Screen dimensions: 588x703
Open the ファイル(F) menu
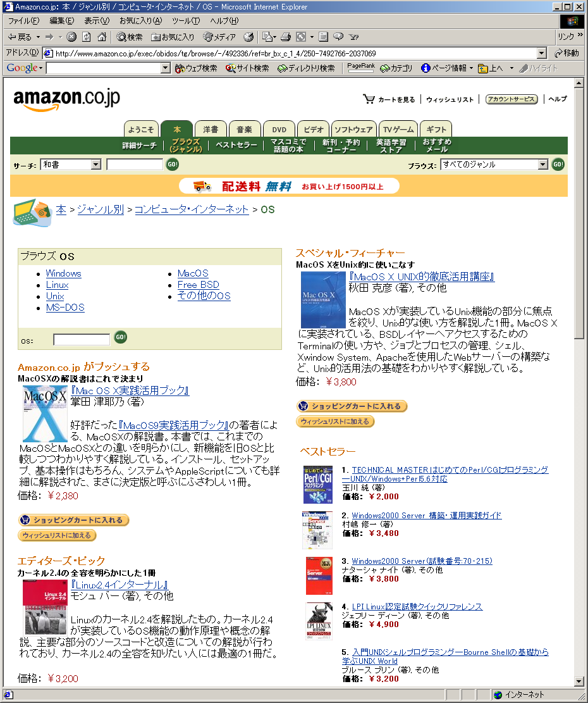pyautogui.click(x=23, y=21)
